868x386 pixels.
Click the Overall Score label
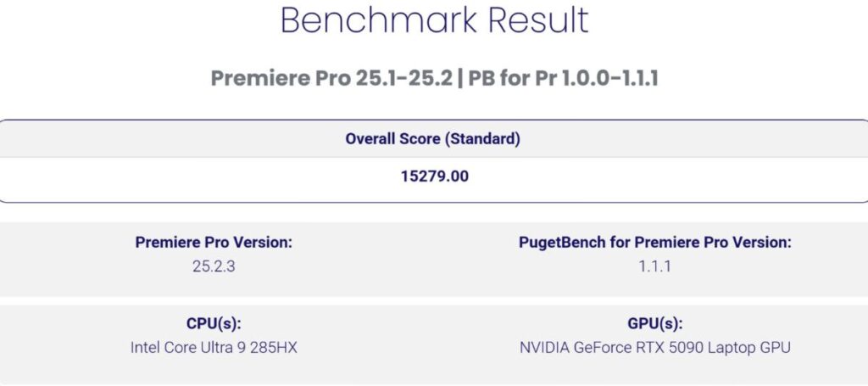pyautogui.click(x=396, y=138)
